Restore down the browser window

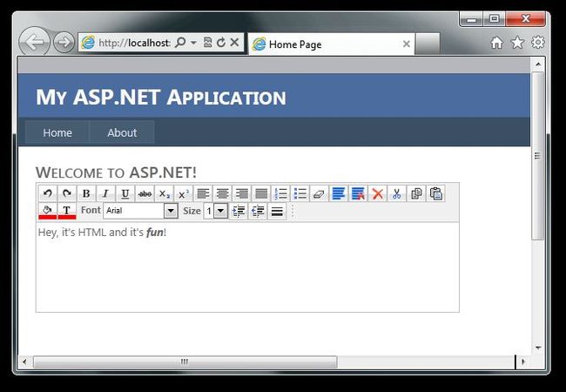tap(495, 19)
